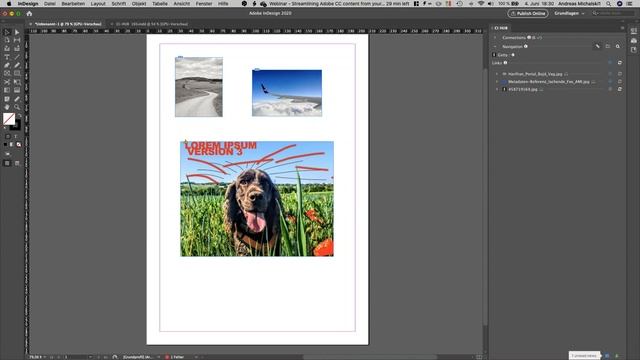This screenshot has height=360, width=640.
Task: Click folder icon in Navigation row
Action: coord(608,47)
